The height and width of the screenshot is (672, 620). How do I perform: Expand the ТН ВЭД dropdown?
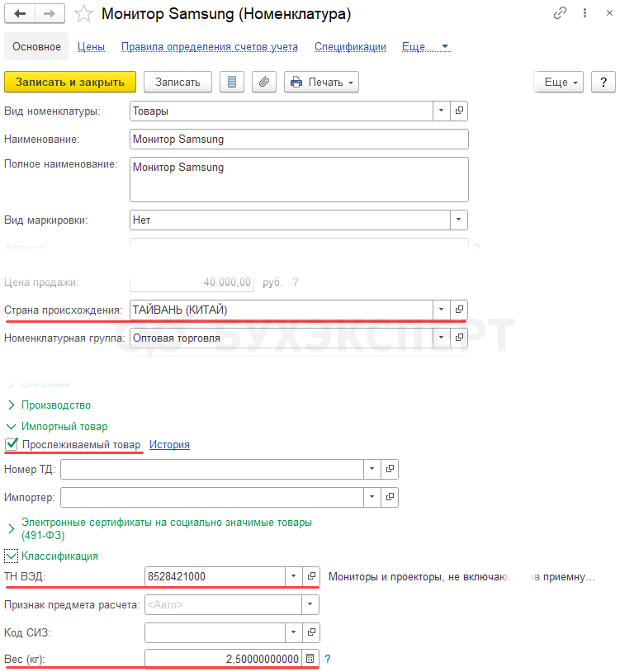[294, 576]
